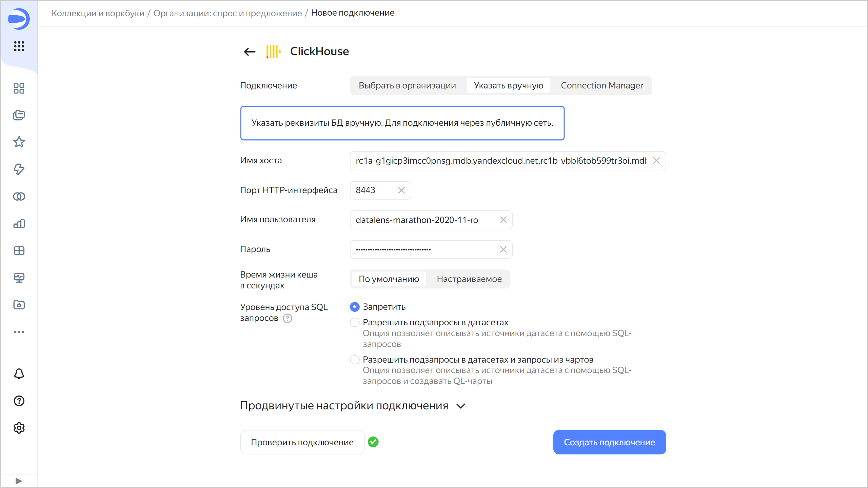This screenshot has width=868, height=488.
Task: Open Connections via the lightning icon
Action: (x=19, y=169)
